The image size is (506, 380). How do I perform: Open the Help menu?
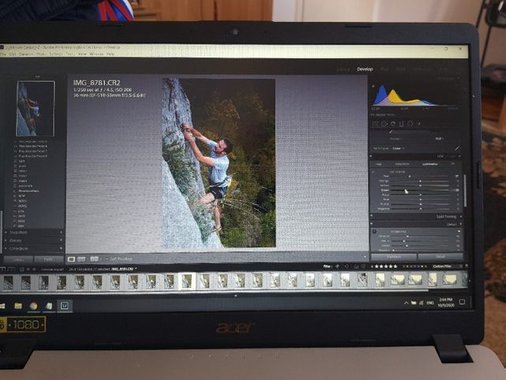pyautogui.click(x=110, y=54)
